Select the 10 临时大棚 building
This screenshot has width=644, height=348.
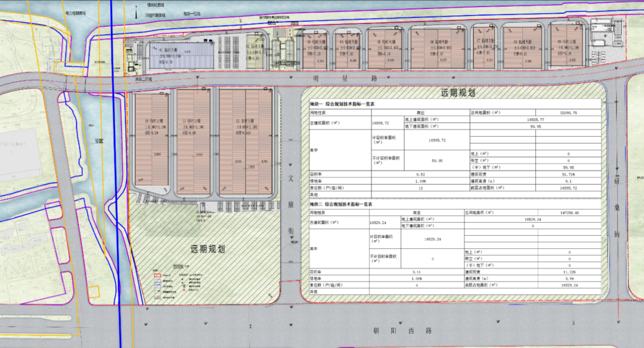tap(151, 140)
